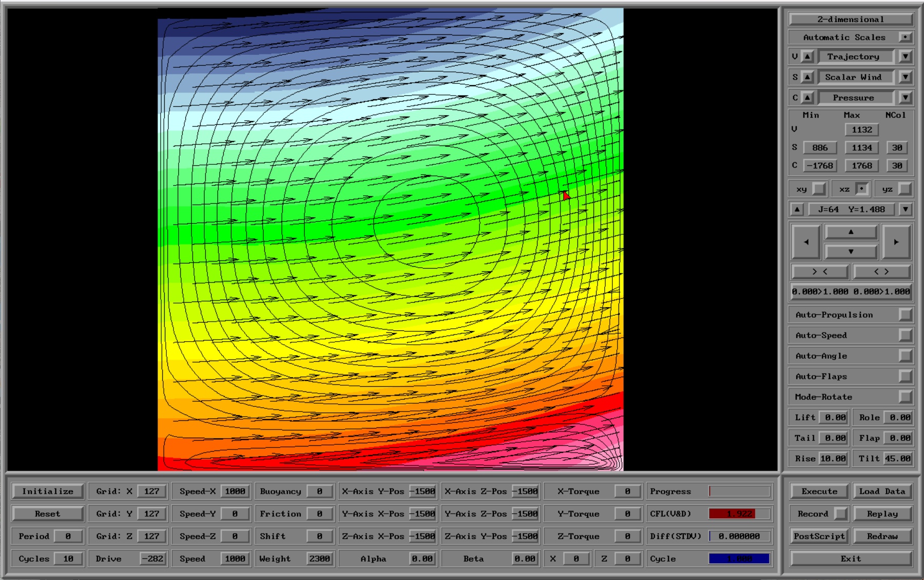
Task: Expand the Pressure dropdown arrow
Action: click(x=905, y=98)
